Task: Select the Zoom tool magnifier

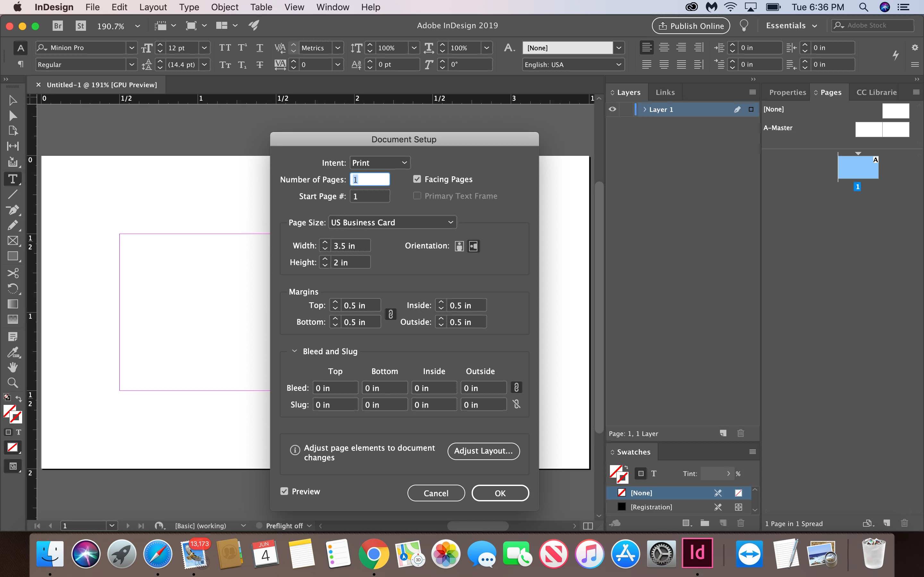Action: pyautogui.click(x=13, y=382)
